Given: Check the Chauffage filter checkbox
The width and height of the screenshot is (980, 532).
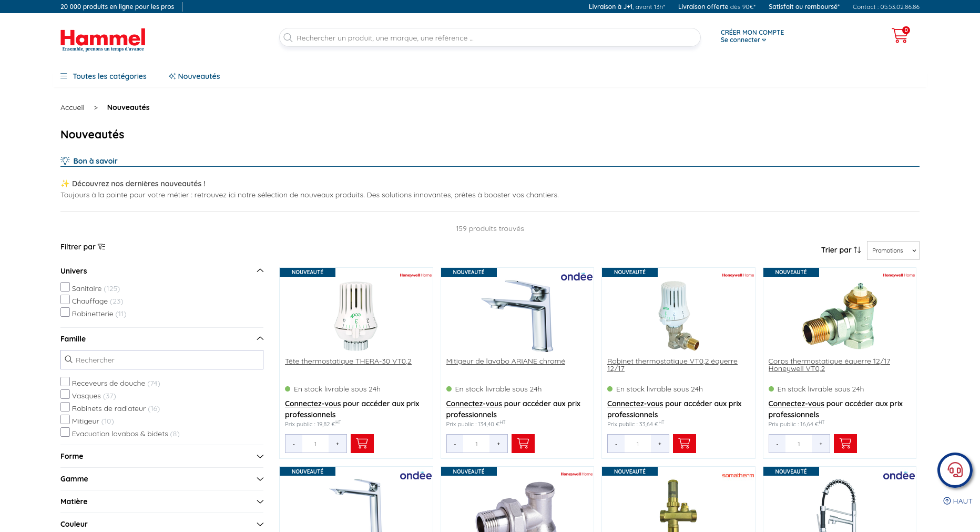Looking at the screenshot, I should (x=65, y=299).
